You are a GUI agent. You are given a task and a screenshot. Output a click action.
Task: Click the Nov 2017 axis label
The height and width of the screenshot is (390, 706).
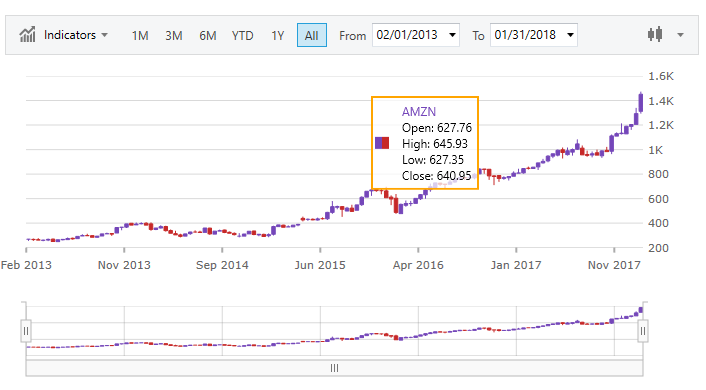[614, 265]
